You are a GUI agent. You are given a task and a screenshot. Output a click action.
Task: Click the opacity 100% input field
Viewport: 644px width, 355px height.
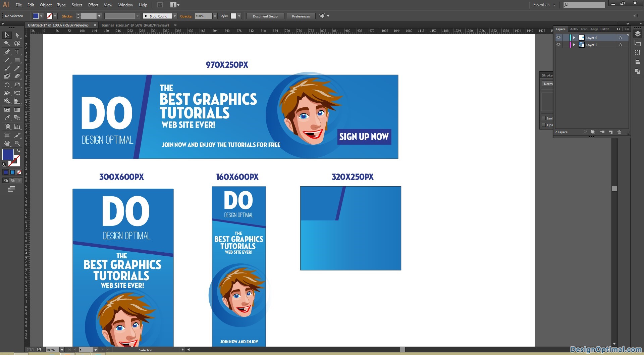(x=204, y=16)
